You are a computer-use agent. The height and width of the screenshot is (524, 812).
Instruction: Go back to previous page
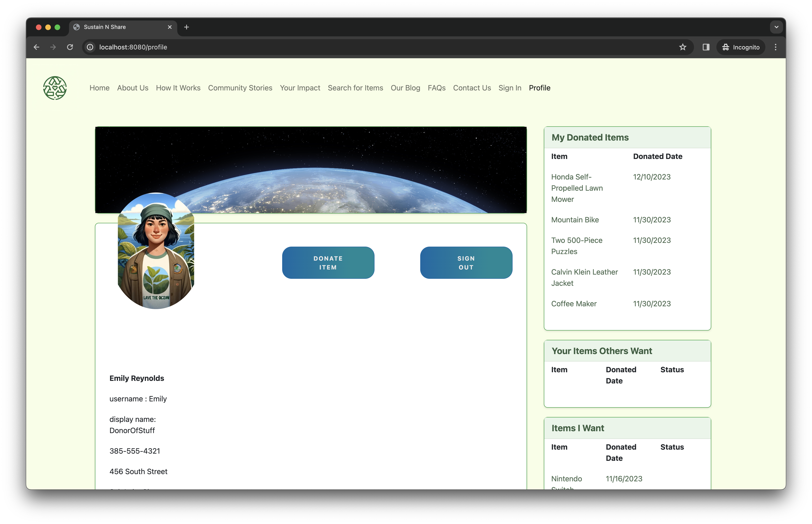(x=36, y=47)
